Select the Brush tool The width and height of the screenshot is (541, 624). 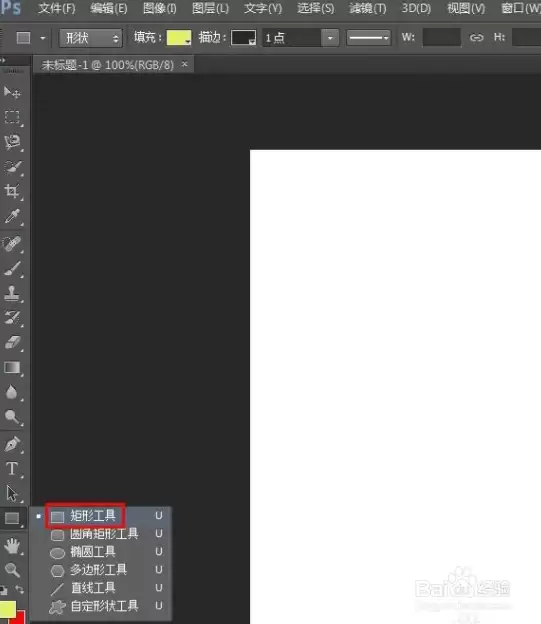pos(12,269)
